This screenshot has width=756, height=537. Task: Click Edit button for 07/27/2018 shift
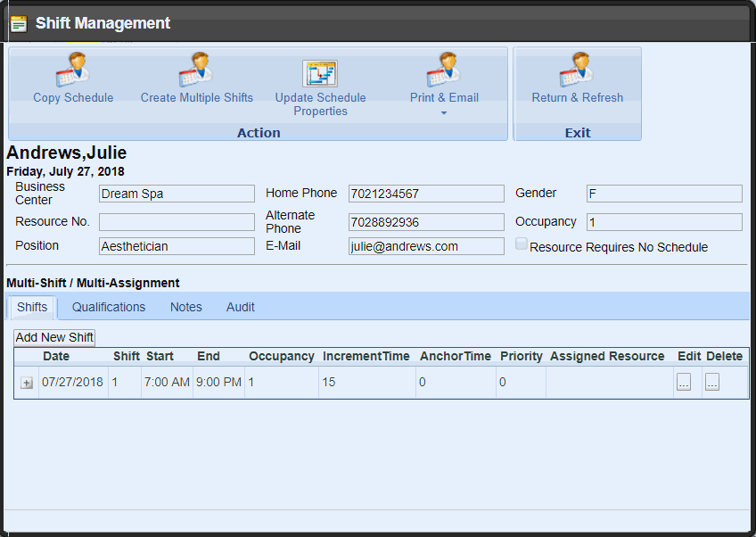coord(684,382)
